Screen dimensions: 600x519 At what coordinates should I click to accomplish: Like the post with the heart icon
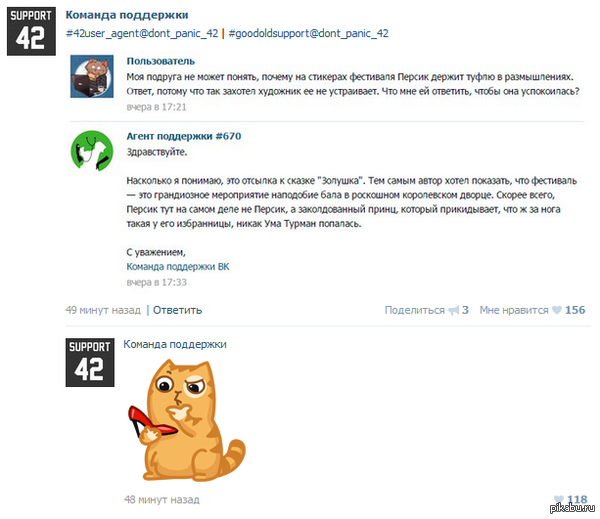click(557, 310)
